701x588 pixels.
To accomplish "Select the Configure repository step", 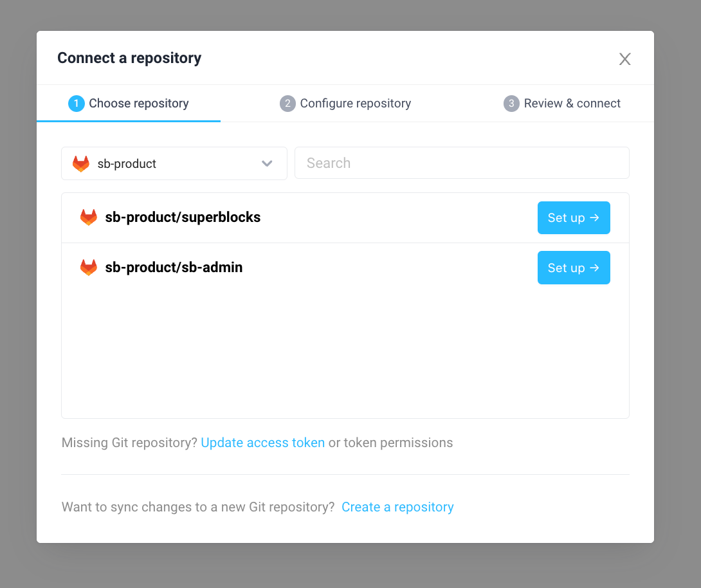I will (345, 103).
